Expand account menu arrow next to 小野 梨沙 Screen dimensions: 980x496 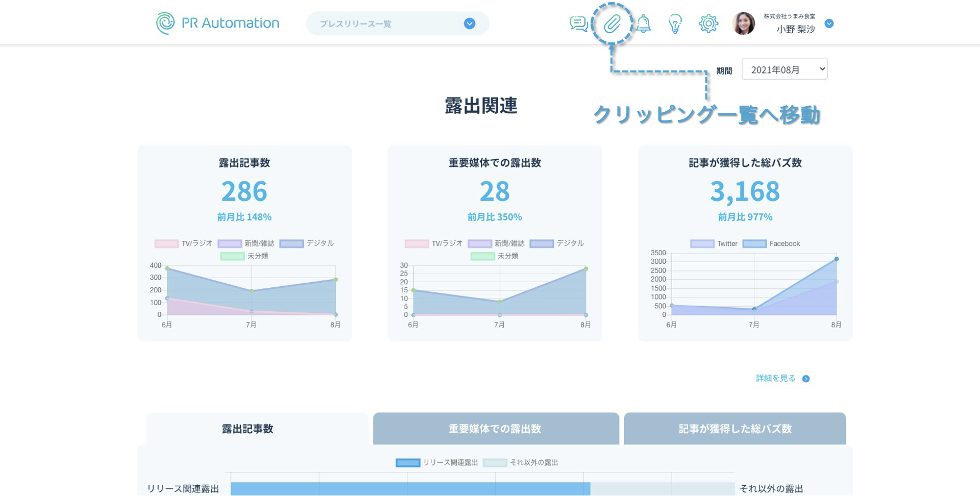click(829, 23)
